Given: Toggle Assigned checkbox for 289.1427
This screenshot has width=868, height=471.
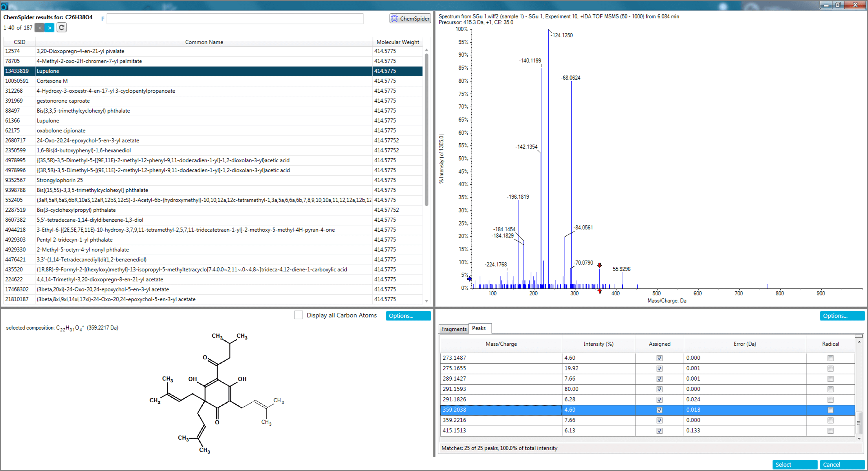Looking at the screenshot, I should coord(659,379).
